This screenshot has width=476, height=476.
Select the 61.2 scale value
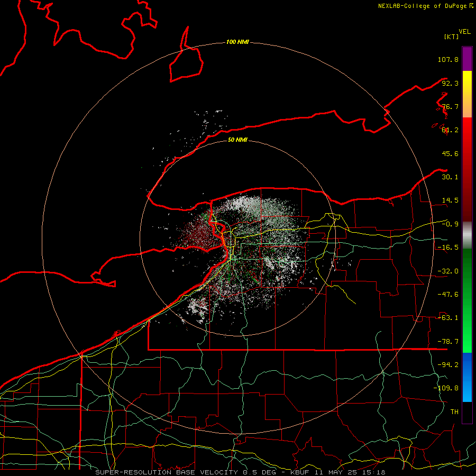[450, 130]
